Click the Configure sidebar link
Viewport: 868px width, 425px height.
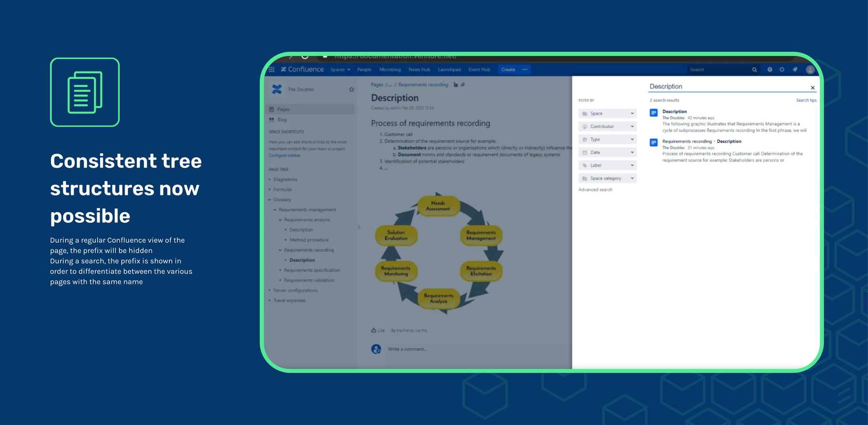pos(285,155)
